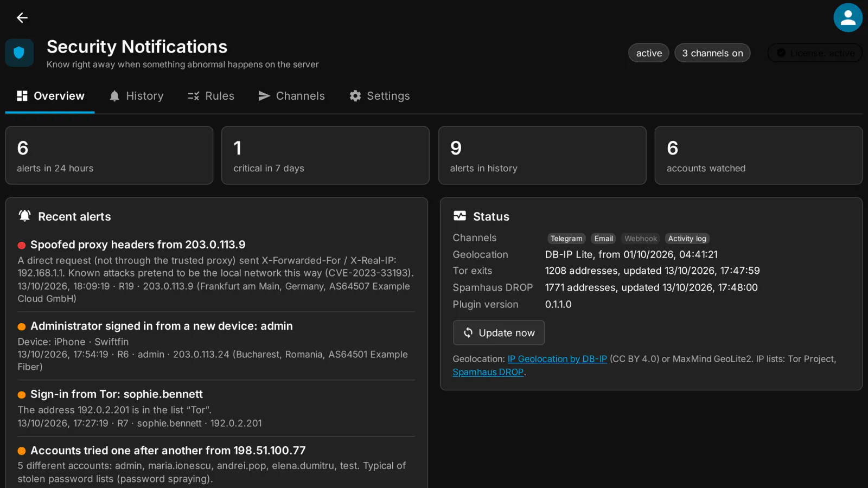
Task: Select the Webhook channel chip
Action: (x=640, y=239)
